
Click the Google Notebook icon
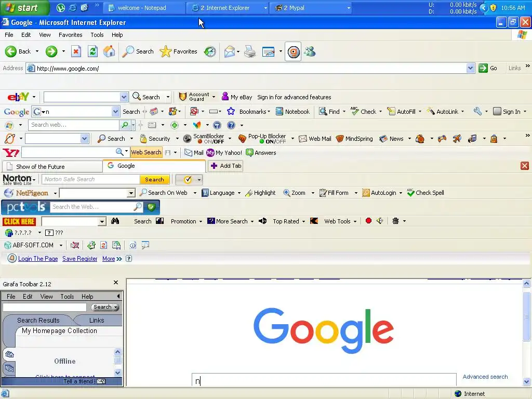[x=279, y=111]
